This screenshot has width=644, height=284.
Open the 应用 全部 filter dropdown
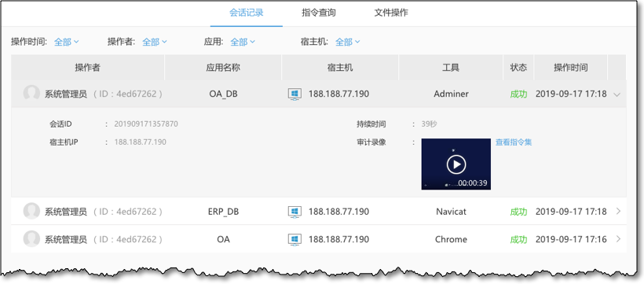click(243, 42)
